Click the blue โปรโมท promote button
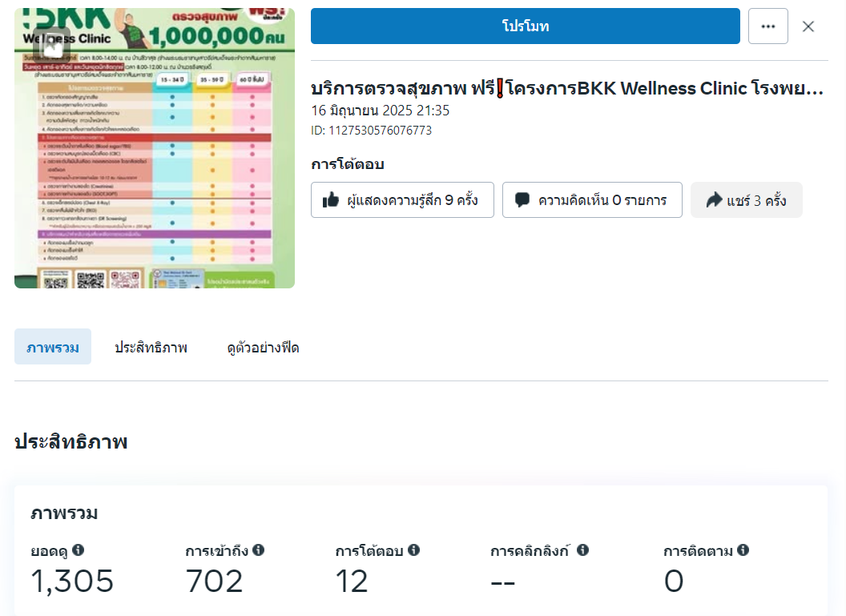Image resolution: width=846 pixels, height=616 pixels. (525, 26)
